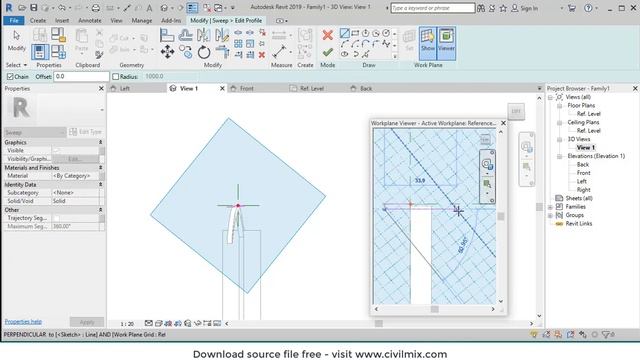
Task: Switch to the Annotate ribbon tab
Action: [89, 20]
